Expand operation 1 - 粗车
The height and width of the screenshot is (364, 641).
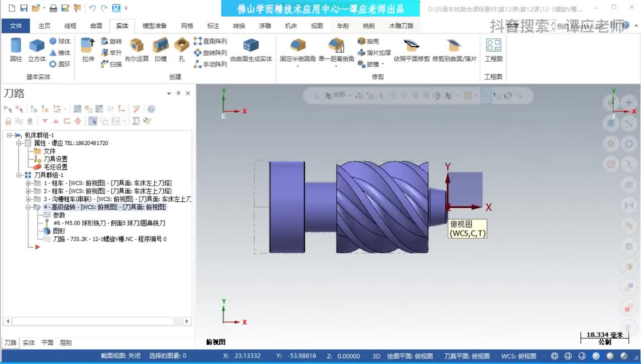[28, 183]
